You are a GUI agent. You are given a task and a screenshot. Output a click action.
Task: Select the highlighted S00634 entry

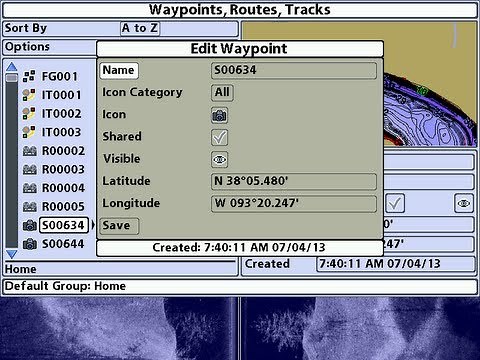64,225
